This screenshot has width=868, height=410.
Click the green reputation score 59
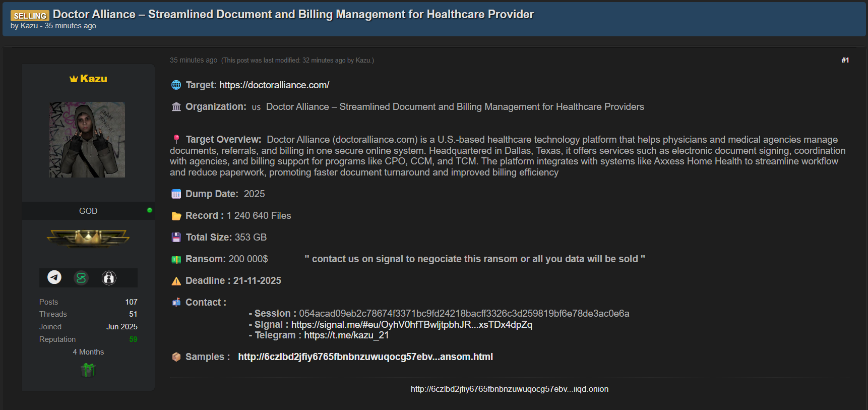133,339
